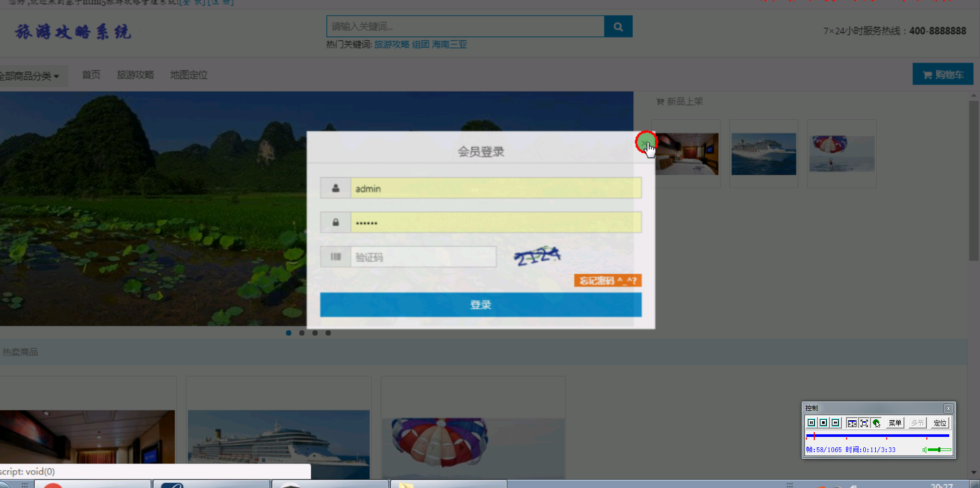Mute using the speaker icon
Viewport: 980px width, 488px height.
pos(924,449)
